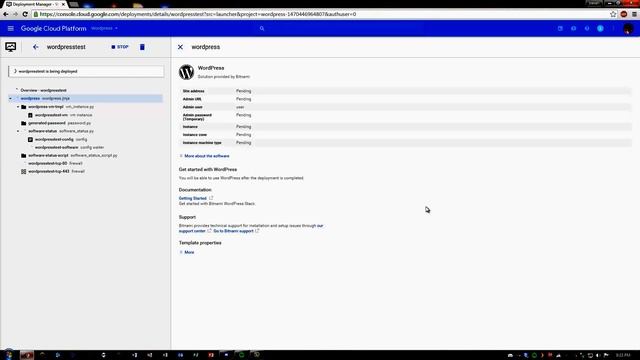Select wordpresstest-tcp-80 firewall row
640x360 pixels.
pos(55,164)
